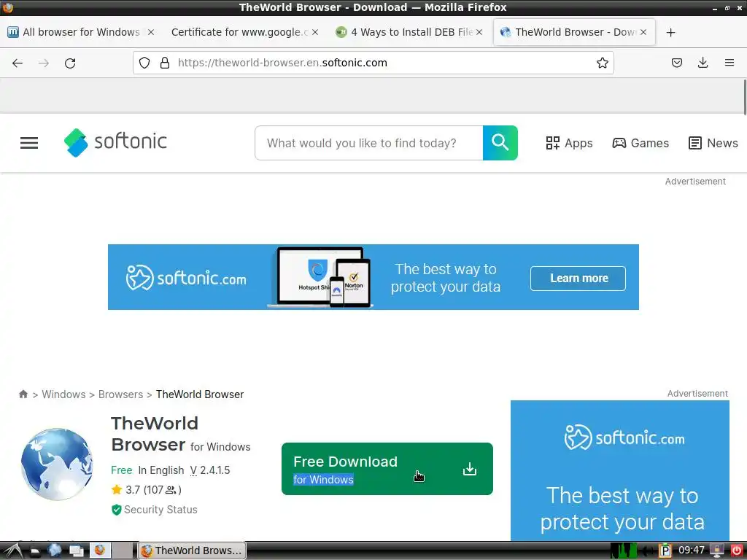Screen dimensions: 747x560
Task: Click the Firefox launcher in taskbar
Action: click(99, 551)
